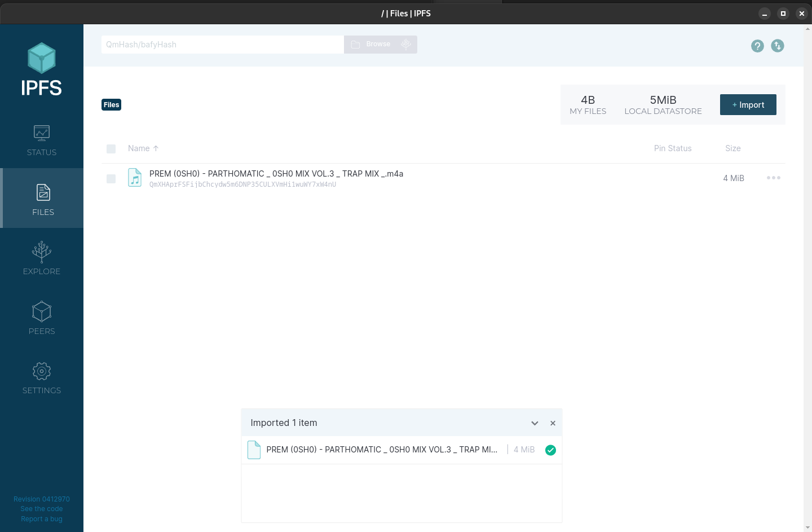The height and width of the screenshot is (532, 812).
Task: Click the file CID hash text QmXHAprFSF...
Action: click(x=242, y=184)
